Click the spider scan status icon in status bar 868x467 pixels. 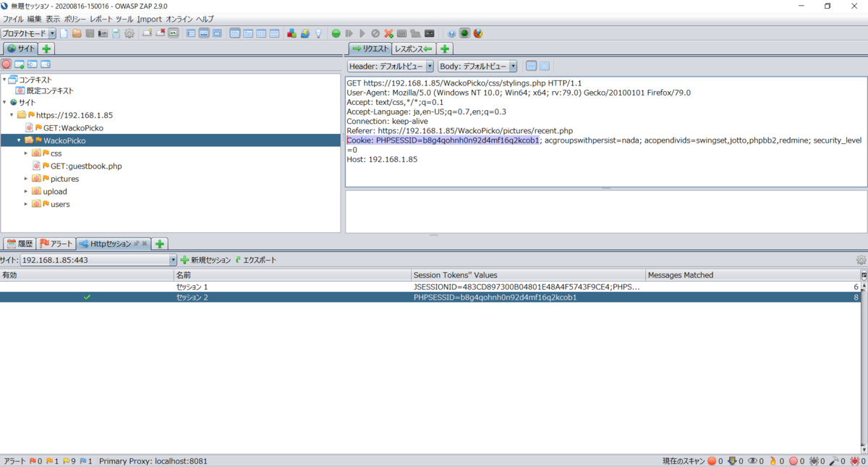click(813, 461)
